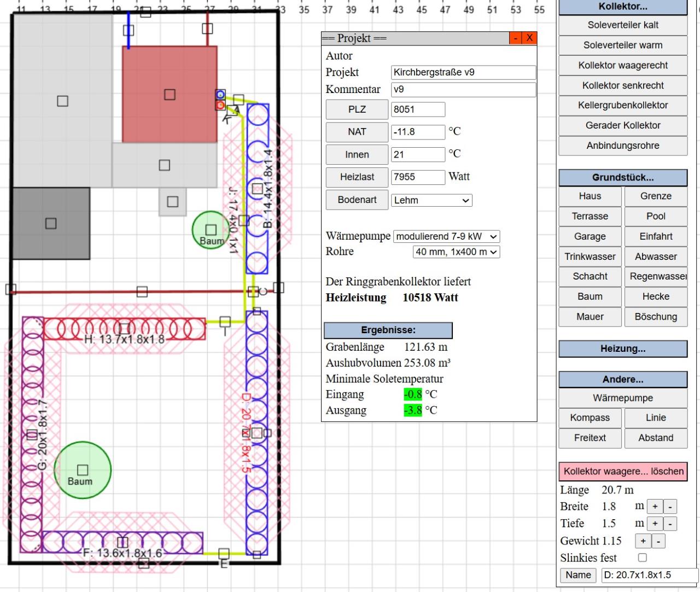
Task: Select the dark gray garage handle
Action: click(51, 223)
